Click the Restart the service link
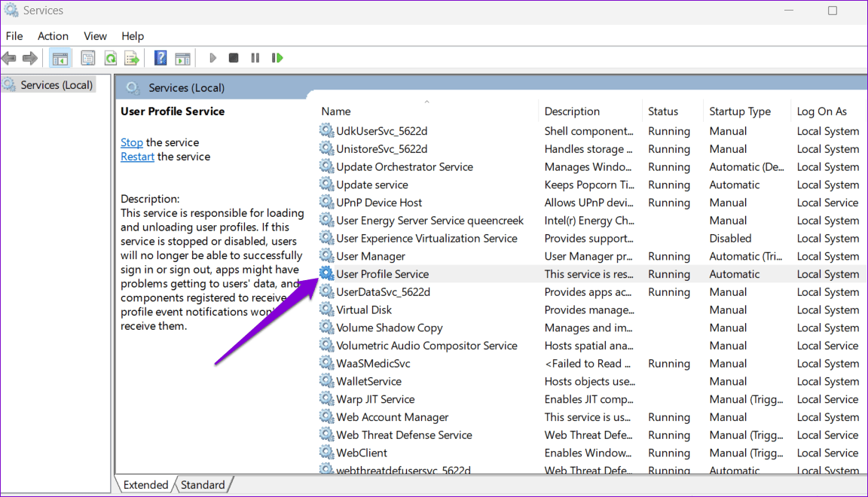Image resolution: width=868 pixels, height=497 pixels. pos(137,157)
